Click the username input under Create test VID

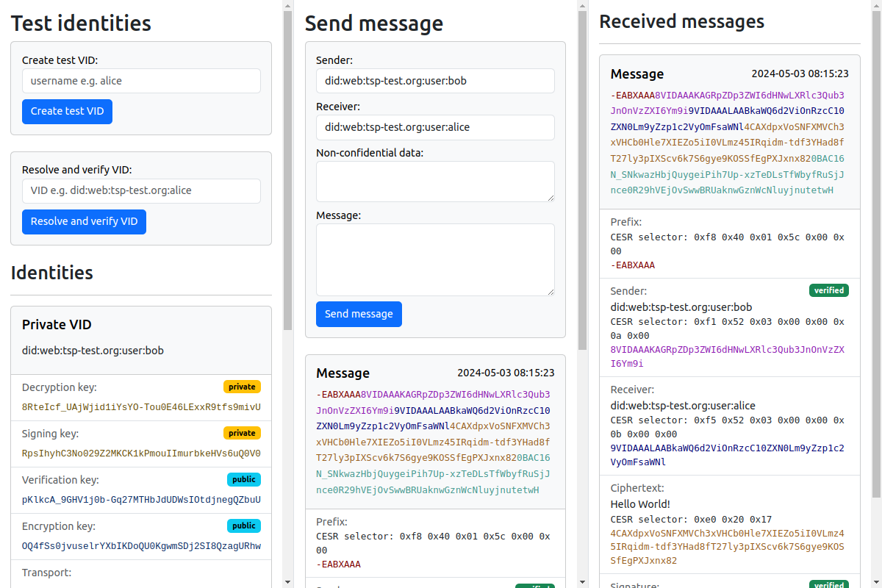point(141,80)
